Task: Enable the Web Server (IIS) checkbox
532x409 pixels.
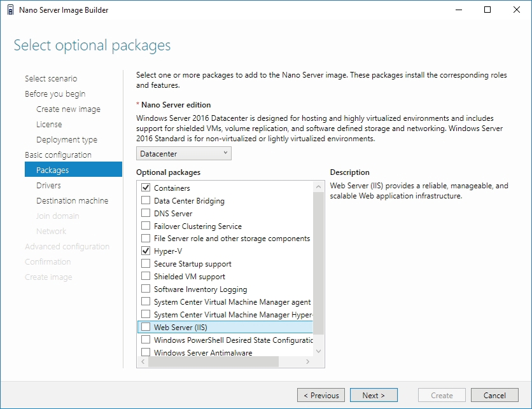Action: pyautogui.click(x=146, y=328)
